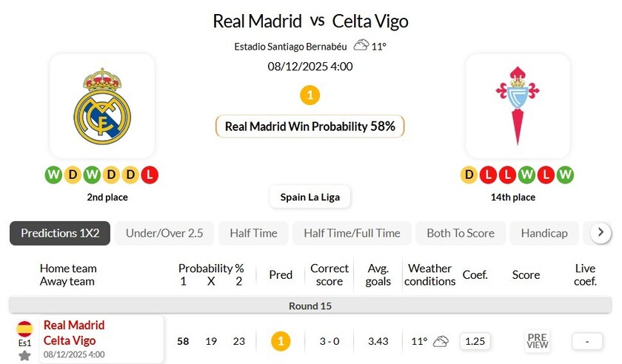
Task: Click the weather cloud icon beside the stadium name
Action: point(361,45)
